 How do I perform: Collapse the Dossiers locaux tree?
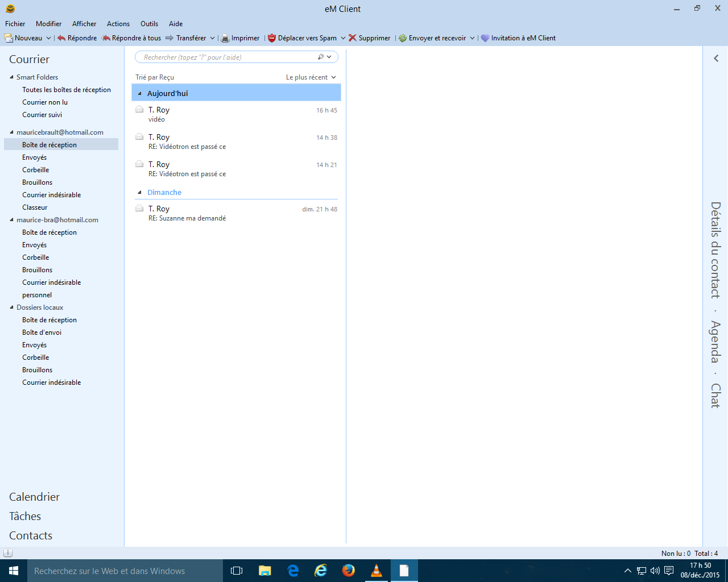coord(11,307)
